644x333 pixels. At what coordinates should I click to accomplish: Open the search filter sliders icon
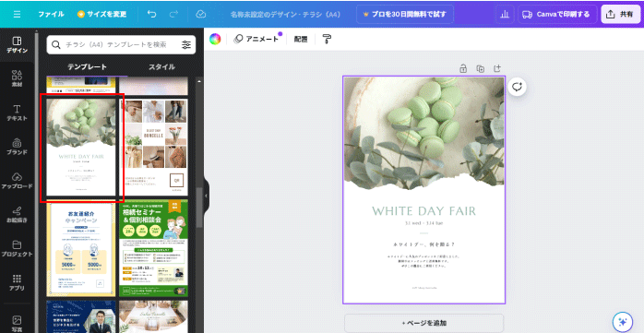point(186,45)
